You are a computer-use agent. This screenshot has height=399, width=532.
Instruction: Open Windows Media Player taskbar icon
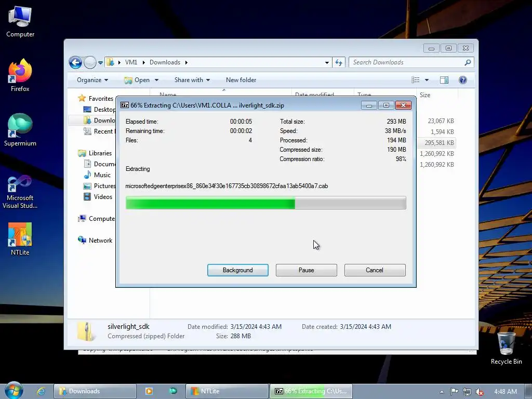click(149, 391)
